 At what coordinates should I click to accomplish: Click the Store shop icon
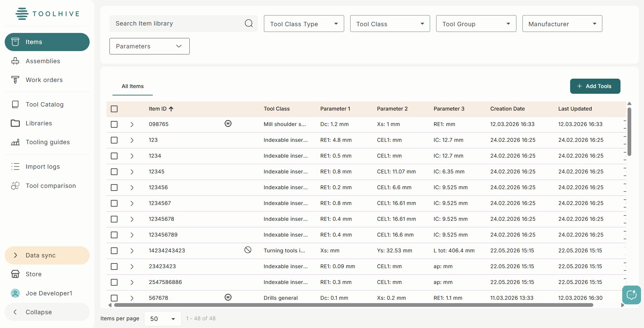point(15,274)
